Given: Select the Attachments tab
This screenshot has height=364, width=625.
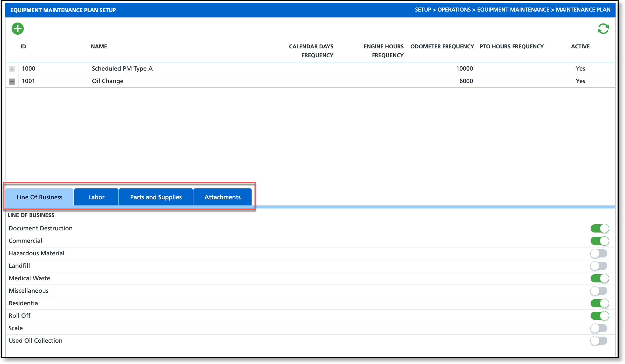Looking at the screenshot, I should (x=222, y=197).
